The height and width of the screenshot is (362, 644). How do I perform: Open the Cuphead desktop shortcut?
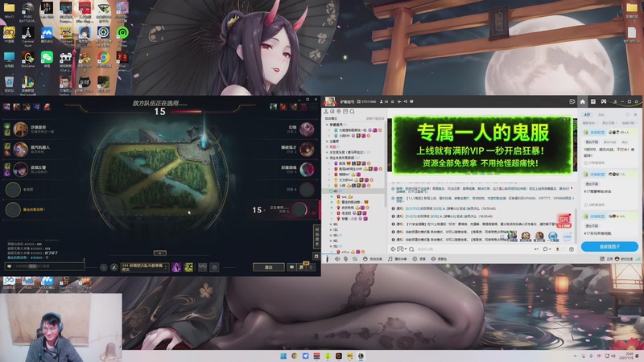(66, 34)
